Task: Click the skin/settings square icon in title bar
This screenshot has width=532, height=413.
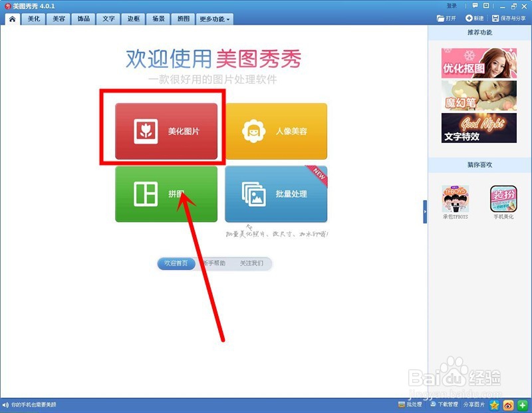Action: (x=486, y=6)
